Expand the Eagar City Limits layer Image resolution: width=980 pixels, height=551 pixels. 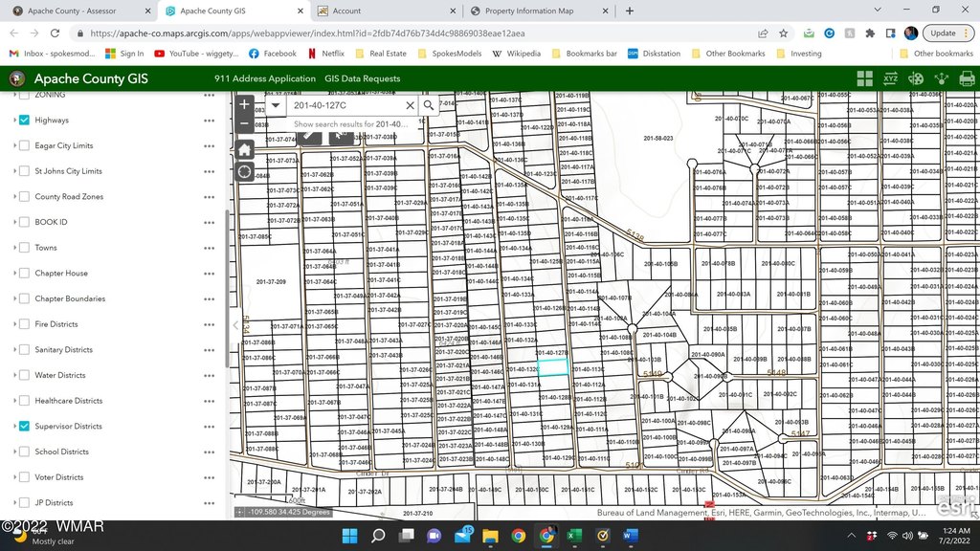tap(14, 146)
